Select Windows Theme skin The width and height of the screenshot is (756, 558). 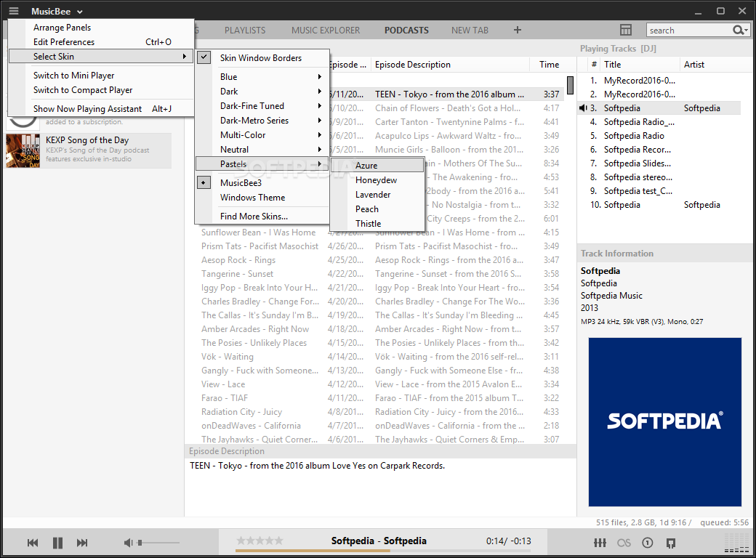tap(262, 197)
